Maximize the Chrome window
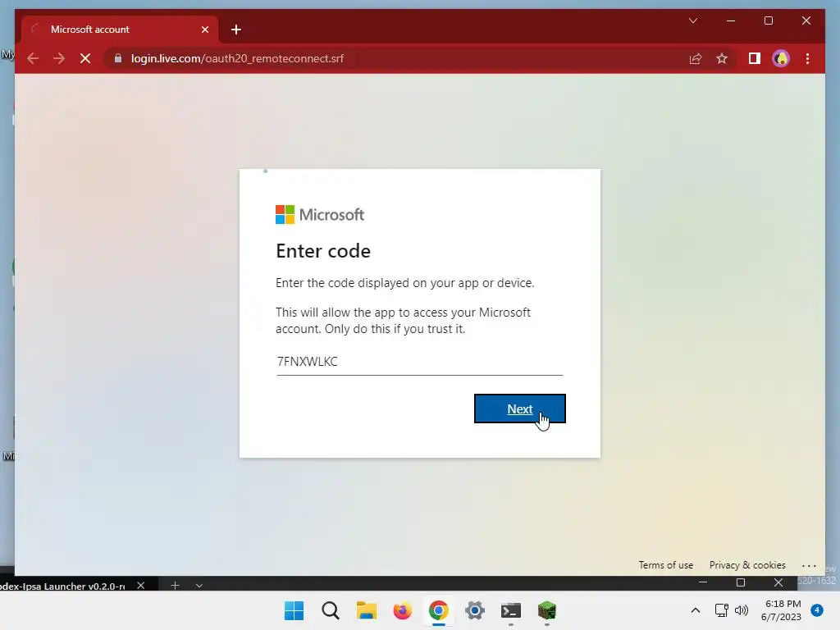 click(x=768, y=21)
